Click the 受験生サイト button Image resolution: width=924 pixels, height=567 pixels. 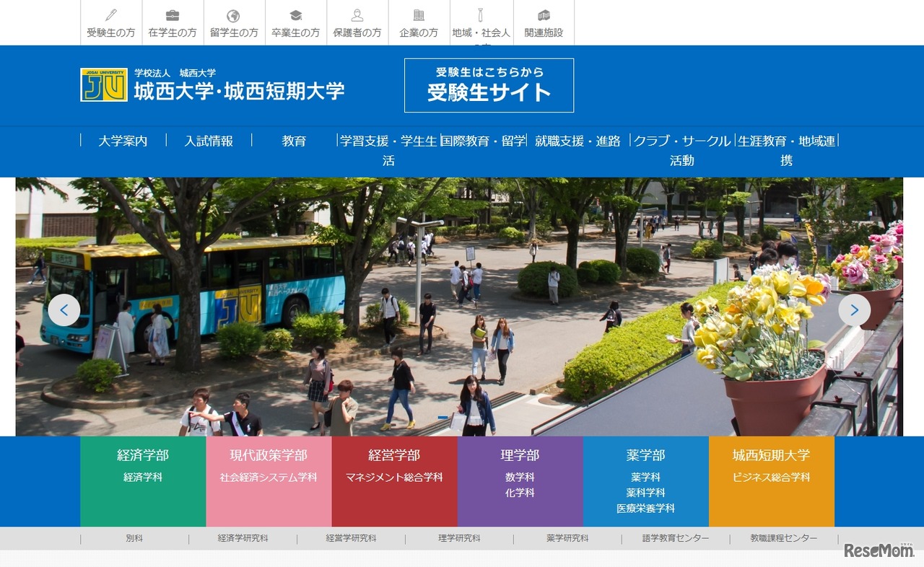(489, 85)
